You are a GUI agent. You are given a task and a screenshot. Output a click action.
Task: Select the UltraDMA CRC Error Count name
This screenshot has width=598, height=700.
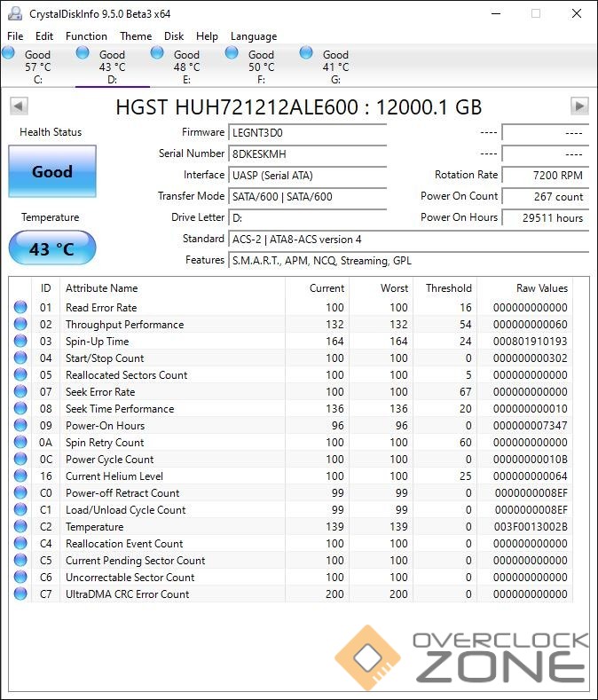pyautogui.click(x=127, y=594)
